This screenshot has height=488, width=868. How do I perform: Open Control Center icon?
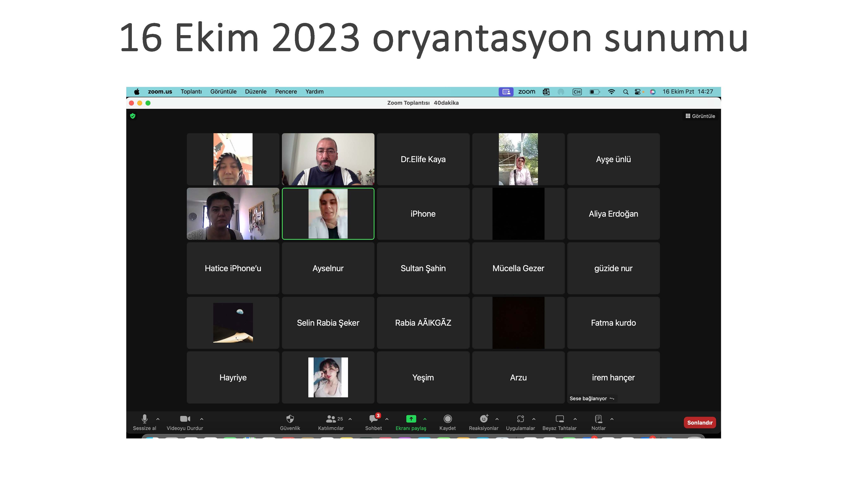click(x=638, y=92)
